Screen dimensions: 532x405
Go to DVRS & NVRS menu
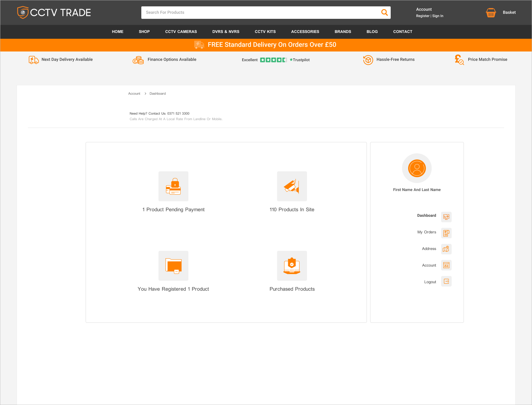coord(226,32)
